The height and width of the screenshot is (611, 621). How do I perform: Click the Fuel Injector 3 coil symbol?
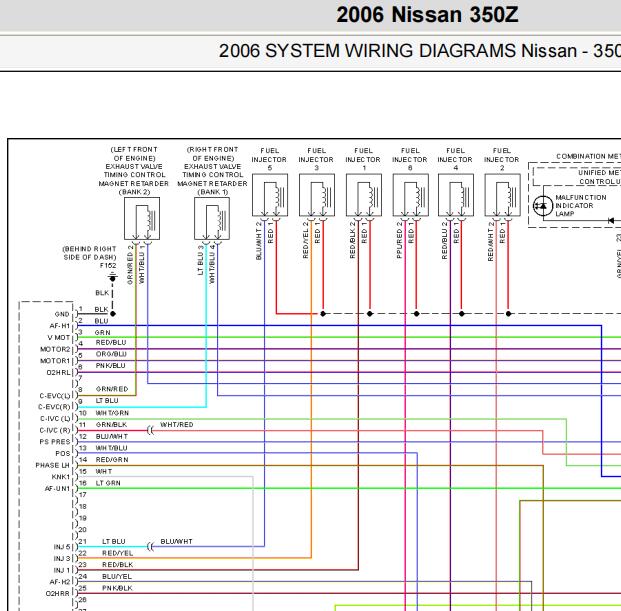click(x=317, y=195)
